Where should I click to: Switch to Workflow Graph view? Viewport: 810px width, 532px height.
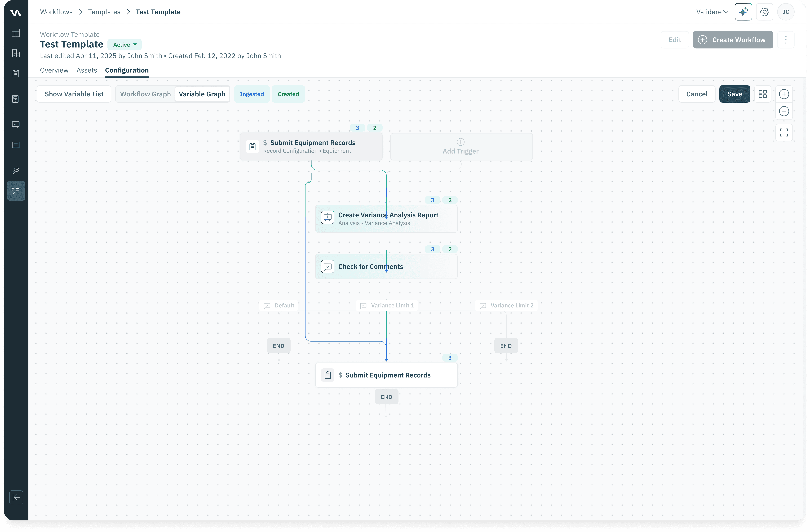[x=145, y=94]
